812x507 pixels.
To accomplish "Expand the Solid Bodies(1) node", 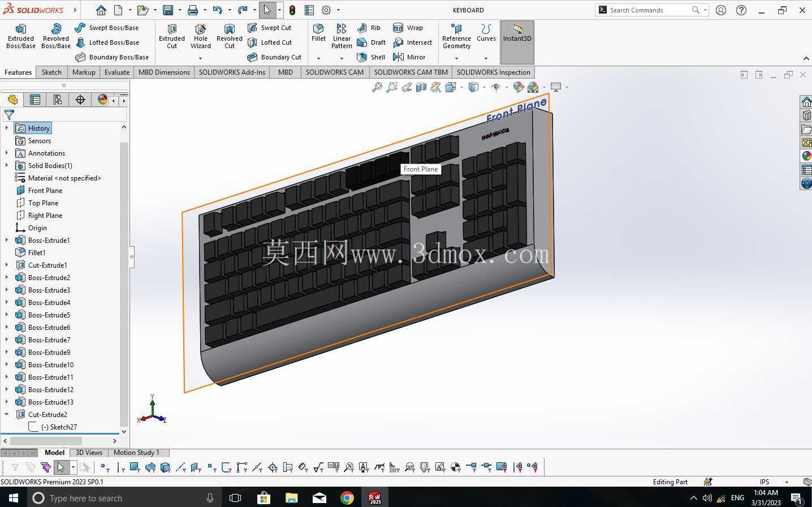I will click(7, 166).
